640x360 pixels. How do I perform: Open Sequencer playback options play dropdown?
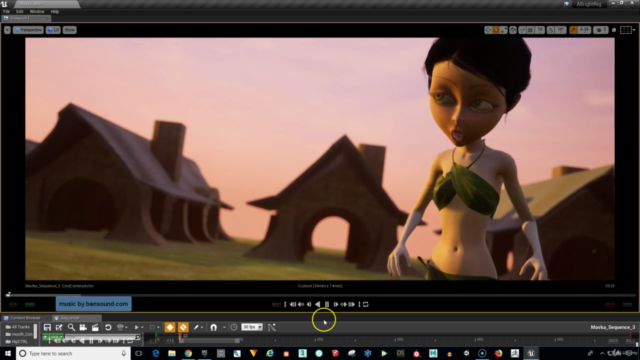(138, 327)
